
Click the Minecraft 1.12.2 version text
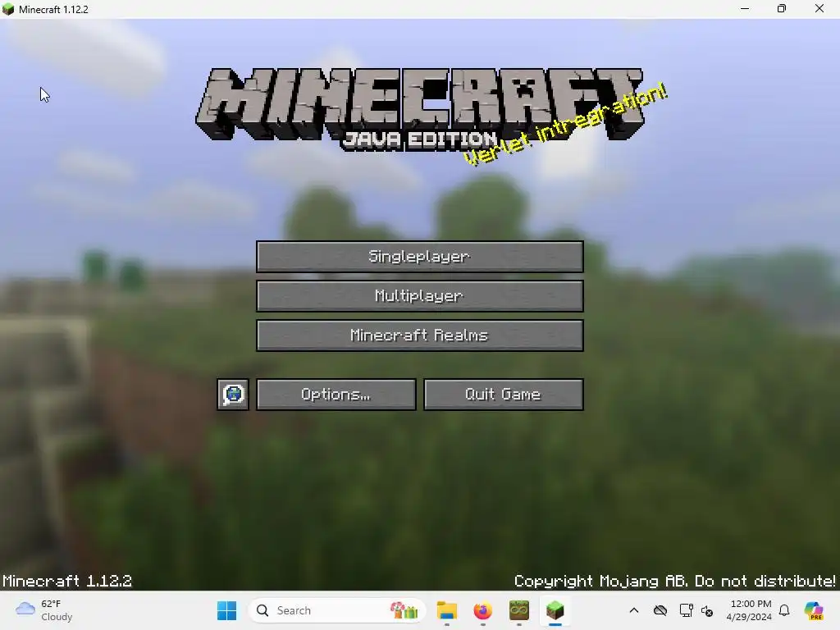67,581
